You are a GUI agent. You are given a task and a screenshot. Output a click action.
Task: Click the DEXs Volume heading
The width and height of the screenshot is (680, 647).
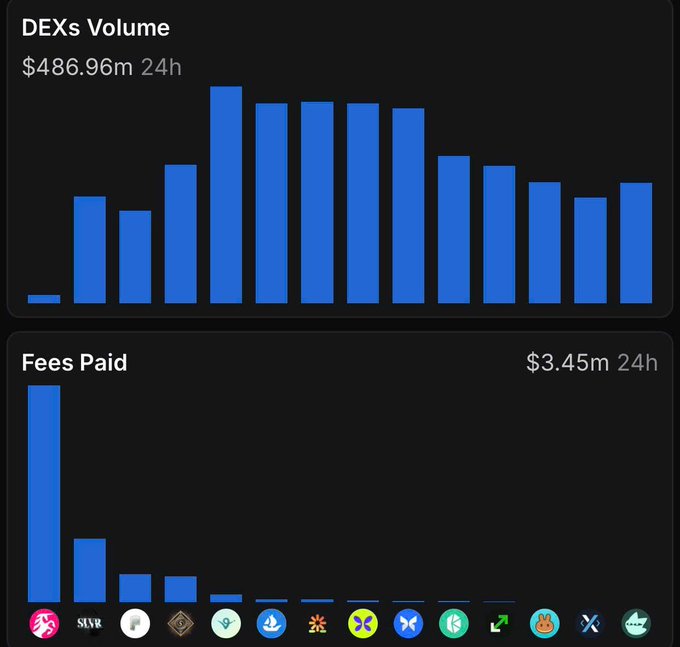[x=95, y=28]
